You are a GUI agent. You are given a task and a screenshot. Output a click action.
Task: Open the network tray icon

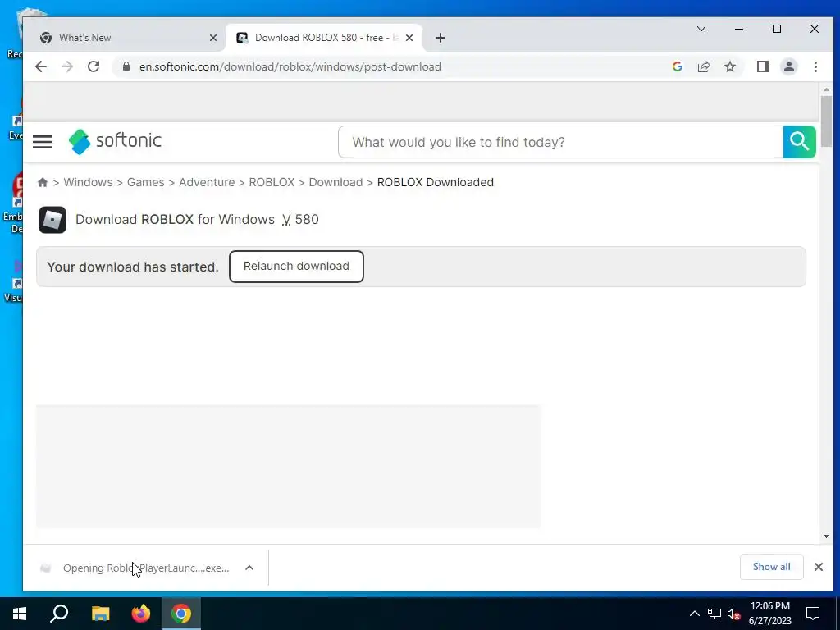714,614
